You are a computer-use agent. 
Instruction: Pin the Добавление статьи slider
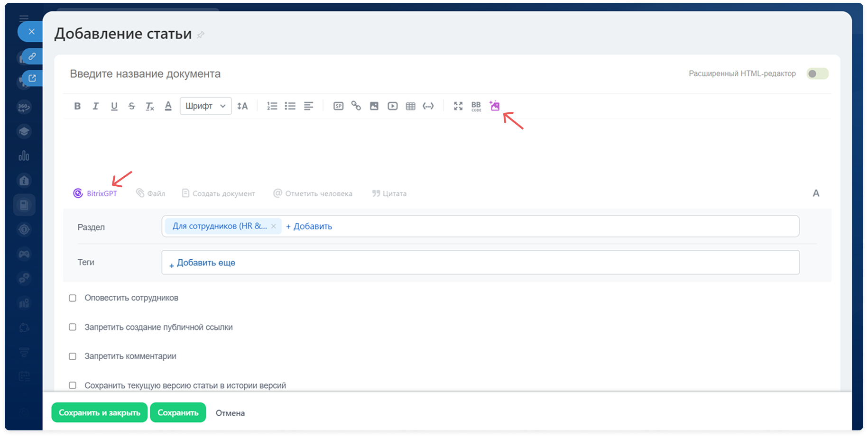point(201,35)
